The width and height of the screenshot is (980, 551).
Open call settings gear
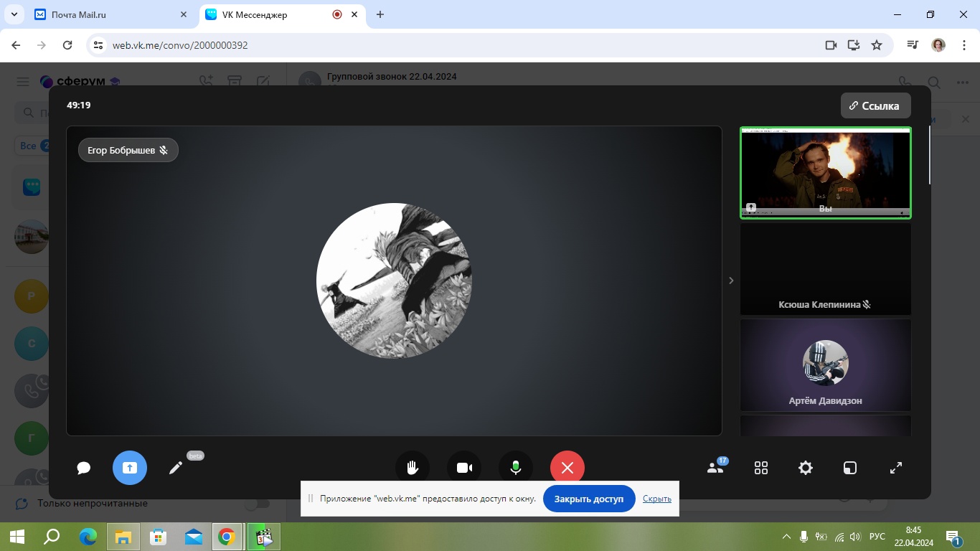pyautogui.click(x=806, y=468)
